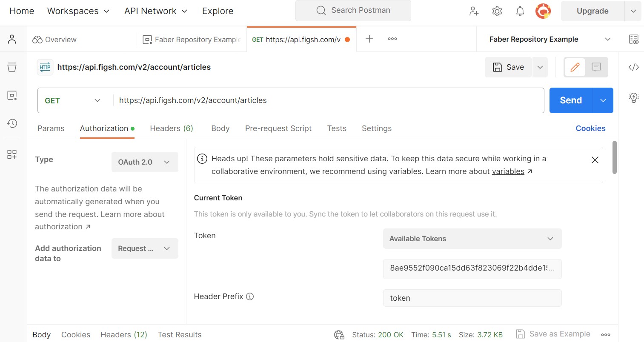
Task: Open response more options three dots
Action: click(606, 335)
